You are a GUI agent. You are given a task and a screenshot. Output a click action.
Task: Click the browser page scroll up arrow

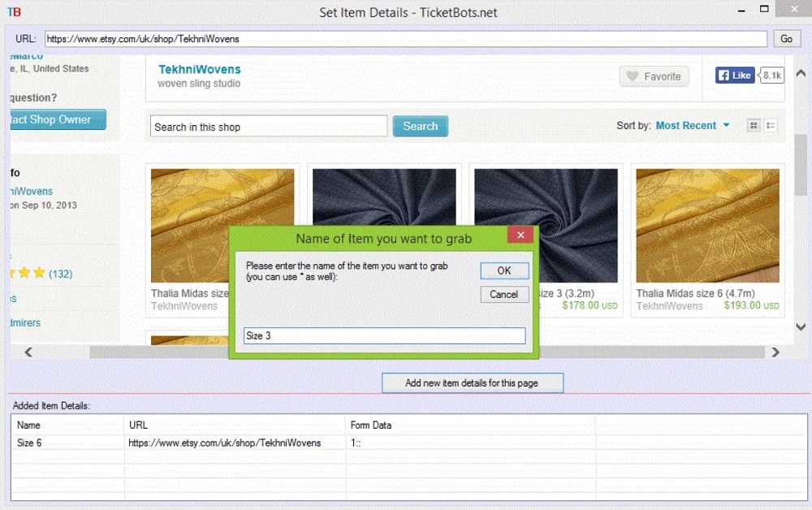point(801,74)
